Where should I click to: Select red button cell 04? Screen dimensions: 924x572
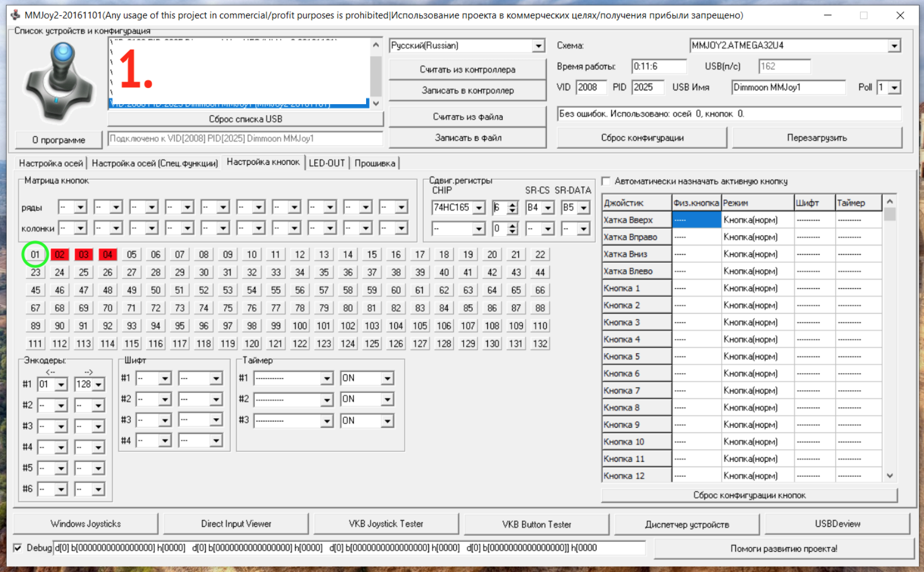pyautogui.click(x=108, y=255)
